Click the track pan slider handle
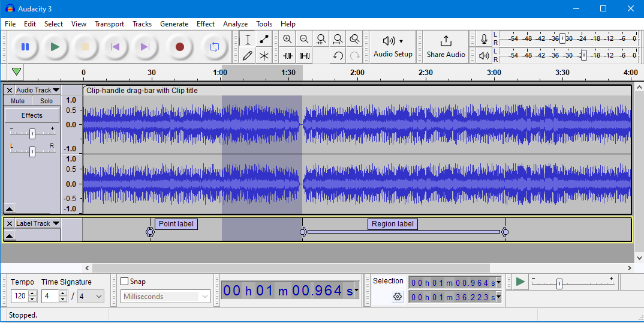Viewport: 644px width, 323px height. [x=32, y=152]
